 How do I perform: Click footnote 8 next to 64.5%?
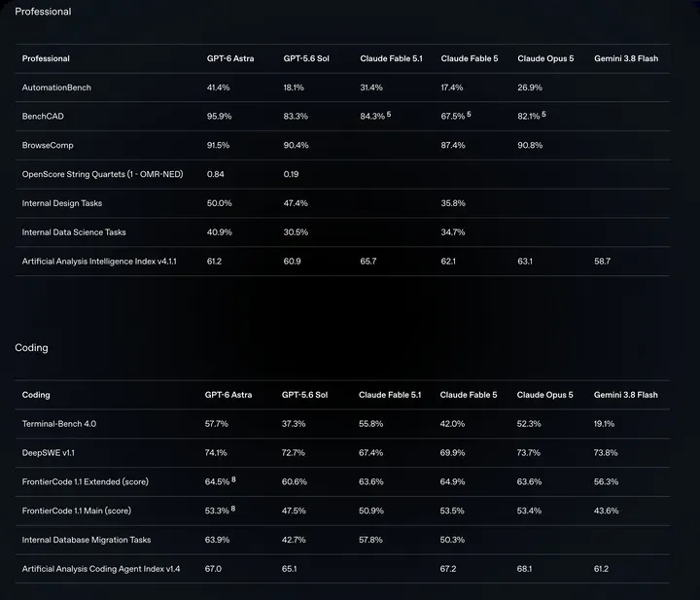click(x=233, y=479)
